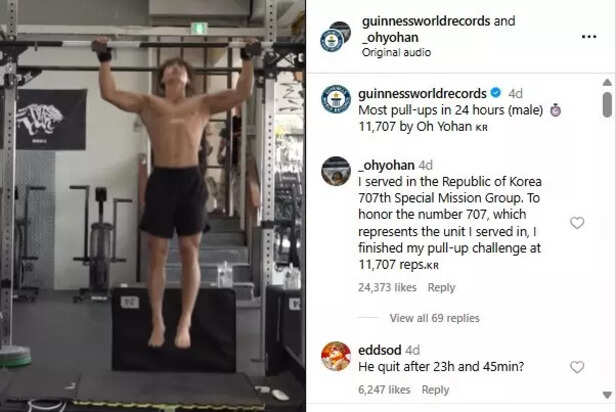The height and width of the screenshot is (412, 616).
Task: Like the eddsod comment with heart icon
Action: point(577,367)
